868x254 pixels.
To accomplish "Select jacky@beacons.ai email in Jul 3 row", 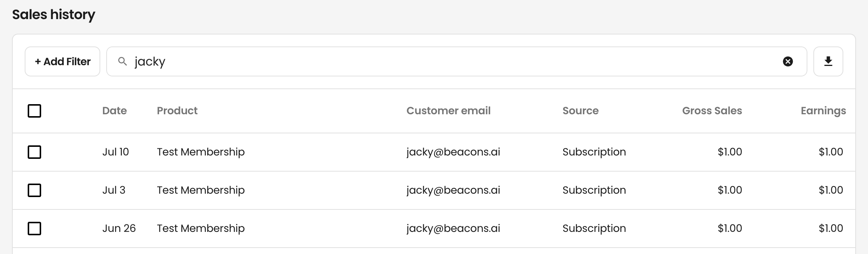I will 453,190.
